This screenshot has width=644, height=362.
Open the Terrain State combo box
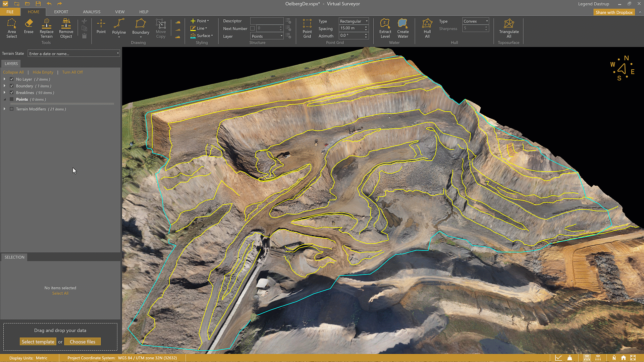[x=74, y=54]
